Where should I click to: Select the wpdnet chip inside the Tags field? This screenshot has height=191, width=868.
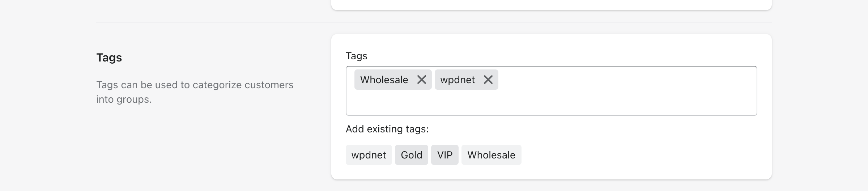tap(457, 80)
